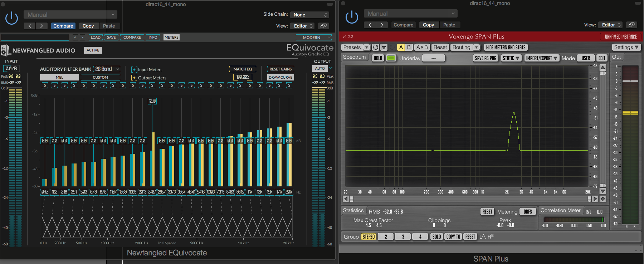Open the View Editor dropdown in SPAN window
Viewport: 644px width, 264px height.
click(x=611, y=25)
